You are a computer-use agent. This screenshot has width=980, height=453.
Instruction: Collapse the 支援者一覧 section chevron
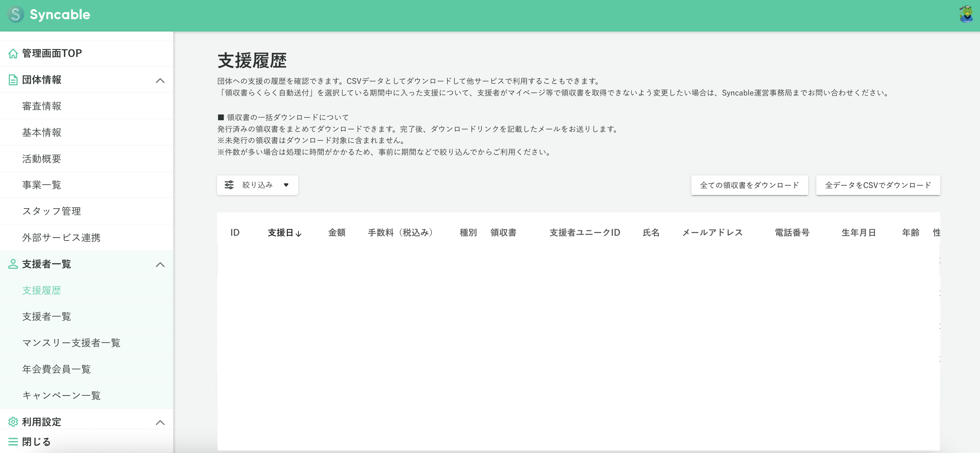161,265
